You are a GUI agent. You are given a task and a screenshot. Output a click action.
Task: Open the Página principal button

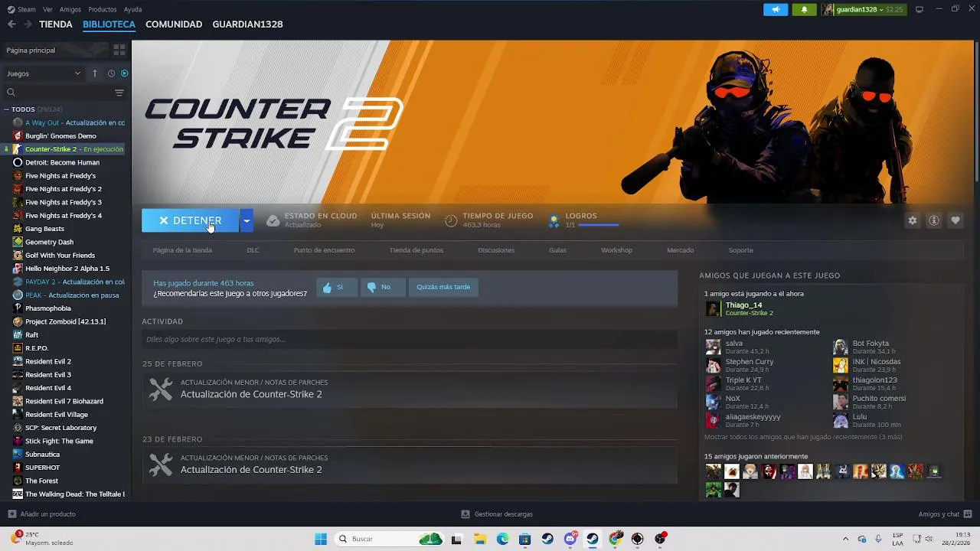tap(56, 50)
